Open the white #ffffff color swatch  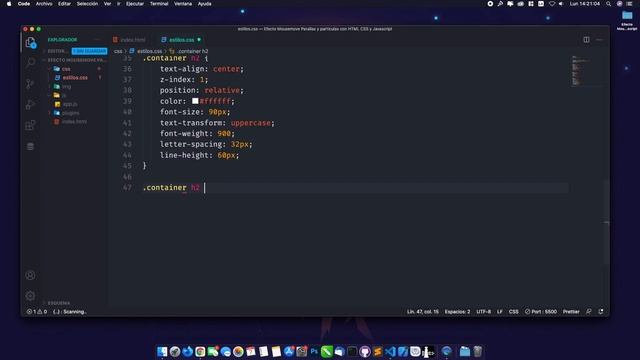tap(195, 101)
